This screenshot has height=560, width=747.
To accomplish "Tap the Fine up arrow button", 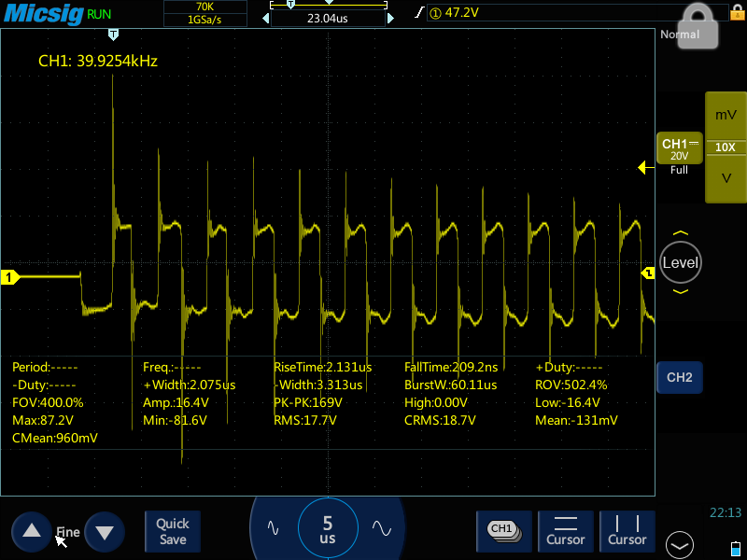I will coord(32,531).
